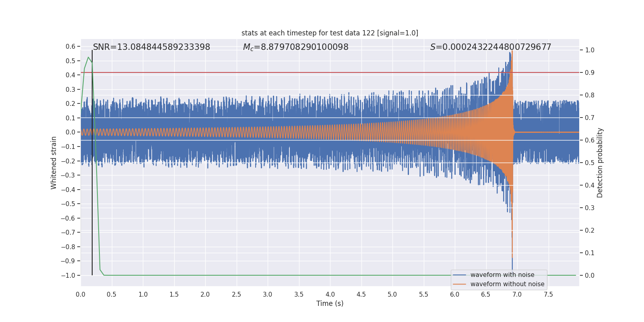Click the 7.0 tick on Time axis
644x322 pixels.
pyautogui.click(x=517, y=295)
